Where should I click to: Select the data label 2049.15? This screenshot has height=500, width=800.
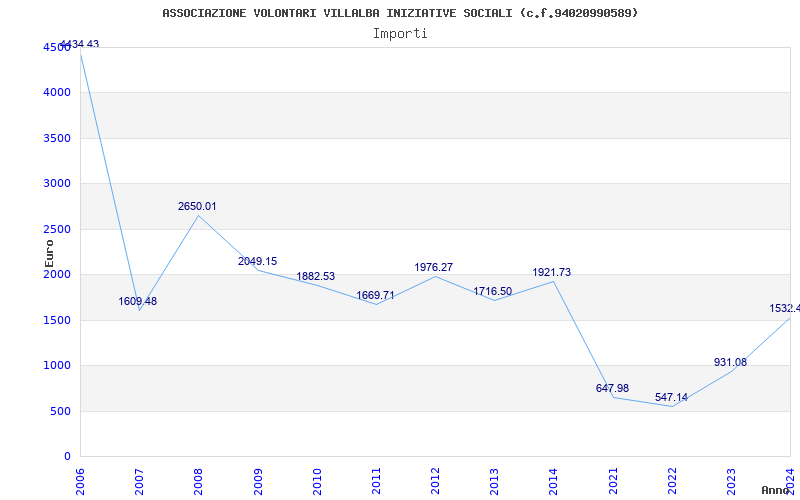point(258,262)
